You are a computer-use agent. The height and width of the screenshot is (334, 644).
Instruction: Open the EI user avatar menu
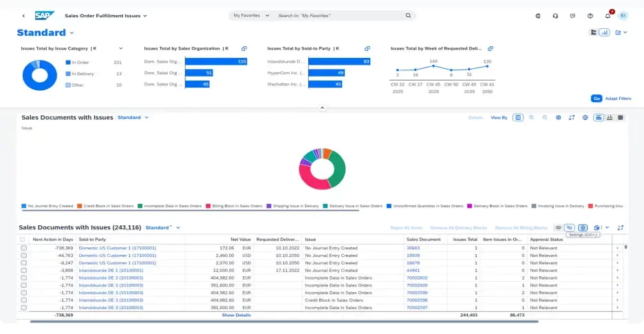623,16
